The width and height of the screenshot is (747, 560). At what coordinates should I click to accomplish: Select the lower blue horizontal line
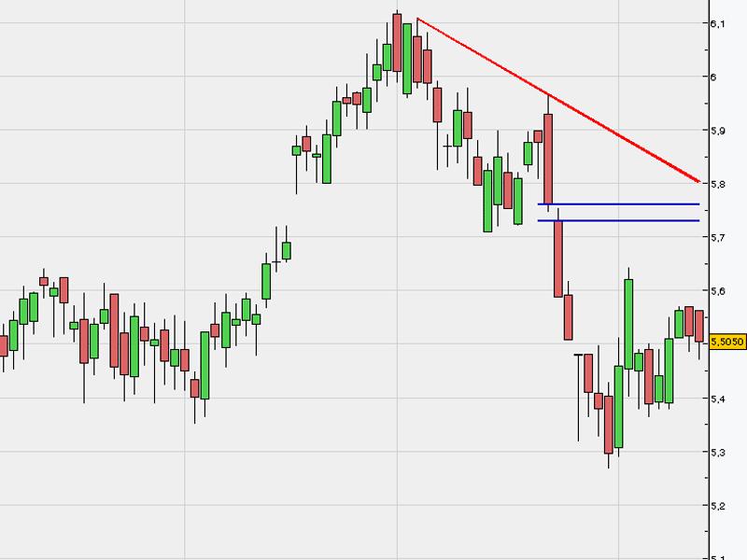[626, 220]
